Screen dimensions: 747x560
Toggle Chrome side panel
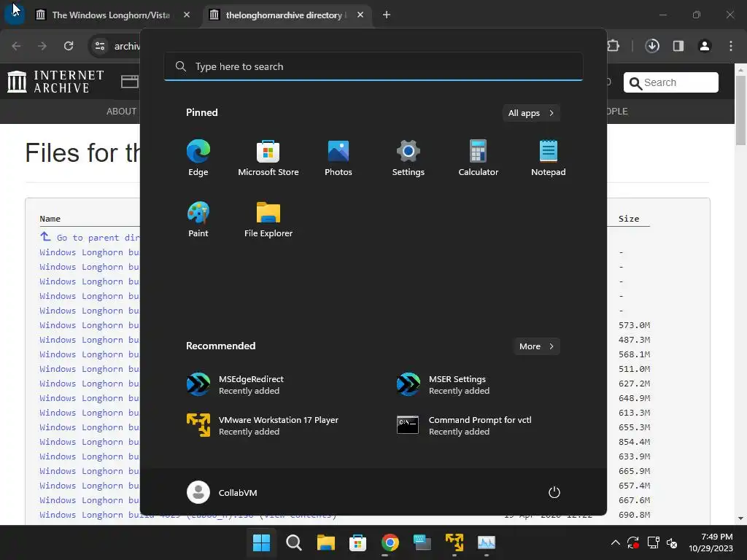pos(678,46)
